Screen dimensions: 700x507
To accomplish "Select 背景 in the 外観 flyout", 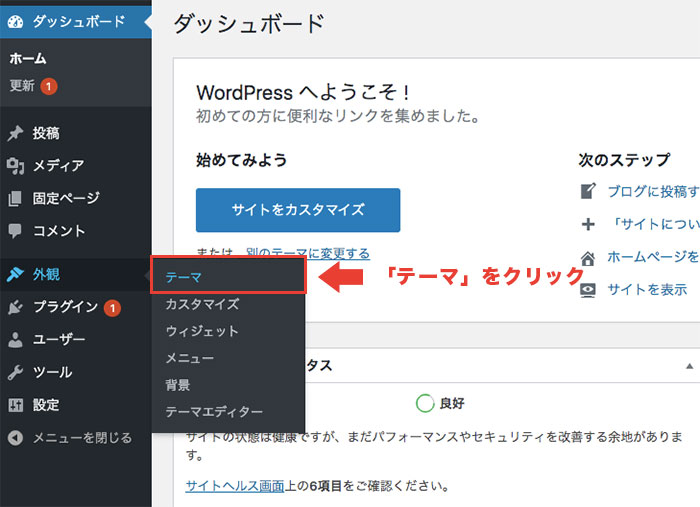I will point(178,385).
